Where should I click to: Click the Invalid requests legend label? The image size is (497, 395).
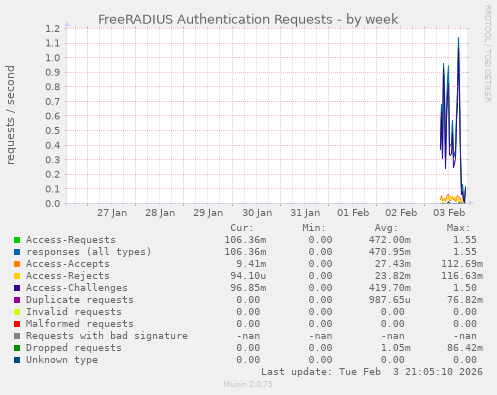[74, 312]
